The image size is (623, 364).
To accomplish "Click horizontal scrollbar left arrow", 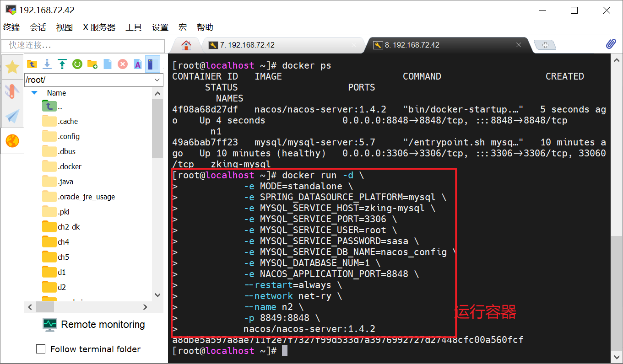I will pyautogui.click(x=31, y=307).
